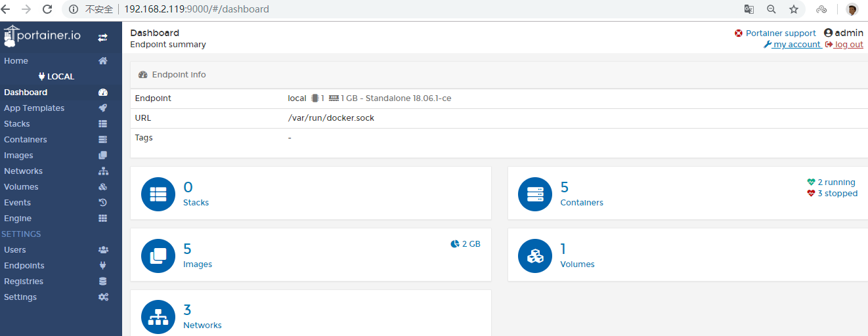Click the Networks sitemap tile icon
868x336 pixels.
158,317
